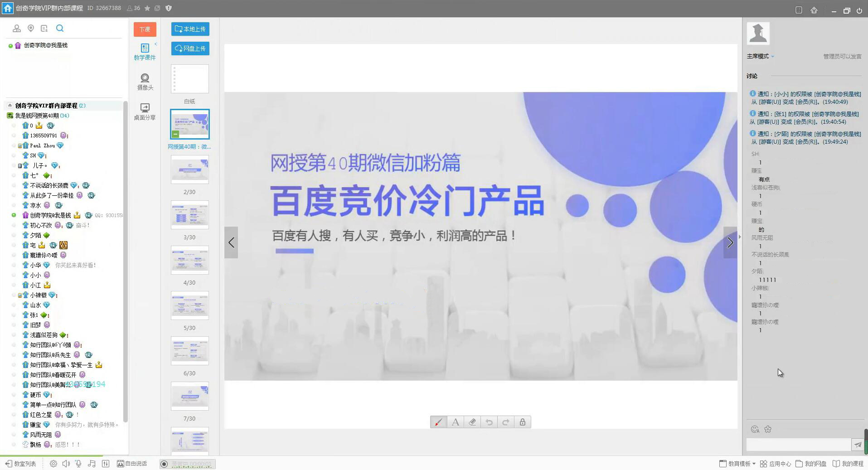Click the location pin icon in left panel

pyautogui.click(x=31, y=29)
